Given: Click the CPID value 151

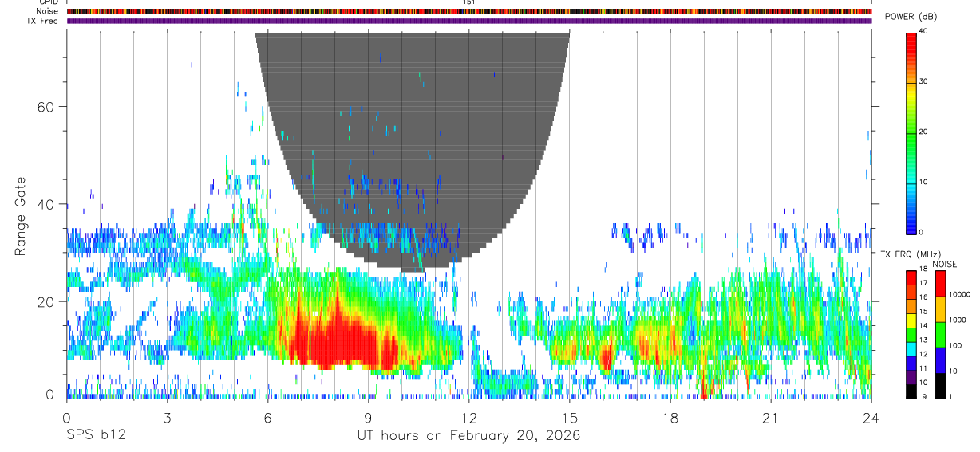Looking at the screenshot, I should click(468, 2).
